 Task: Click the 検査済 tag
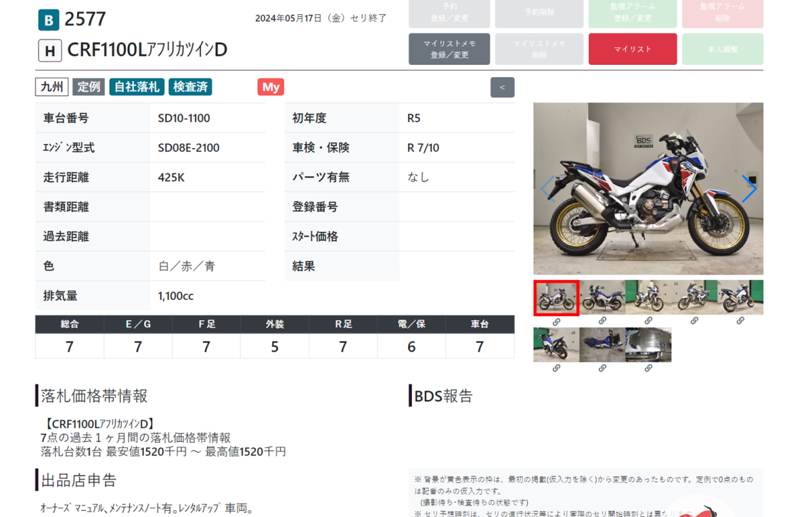pos(190,87)
